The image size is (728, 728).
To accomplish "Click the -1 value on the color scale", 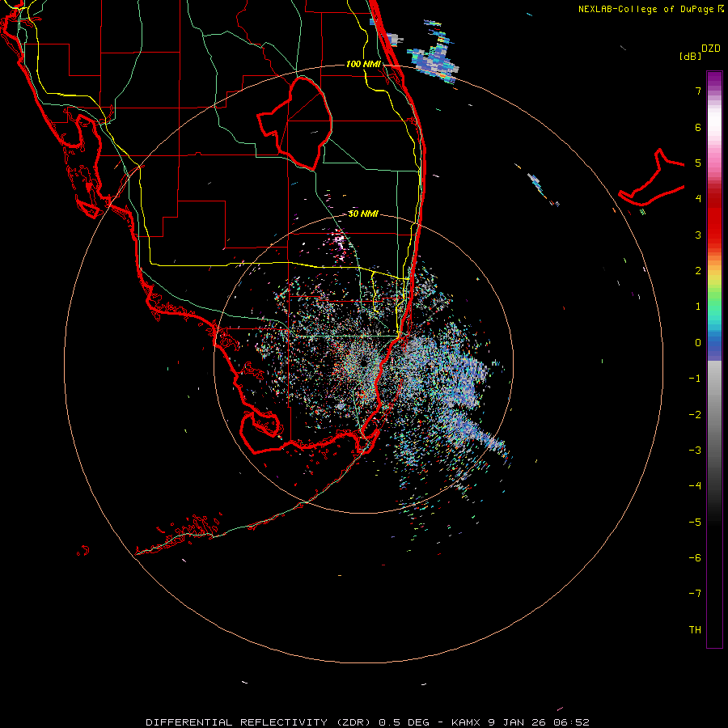I will coord(695,379).
